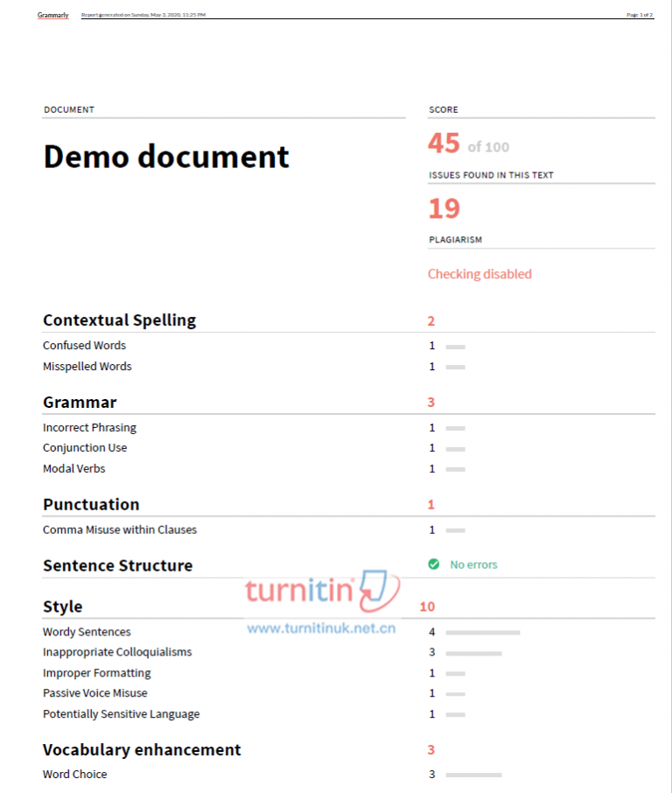Select the Confused Words row
Viewport: 672px width, 793px height.
coord(85,346)
